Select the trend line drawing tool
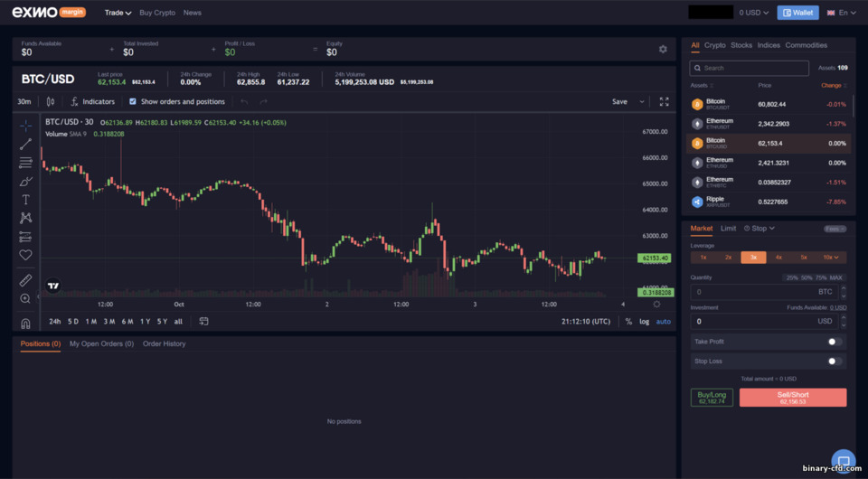The height and width of the screenshot is (479, 868). point(25,145)
